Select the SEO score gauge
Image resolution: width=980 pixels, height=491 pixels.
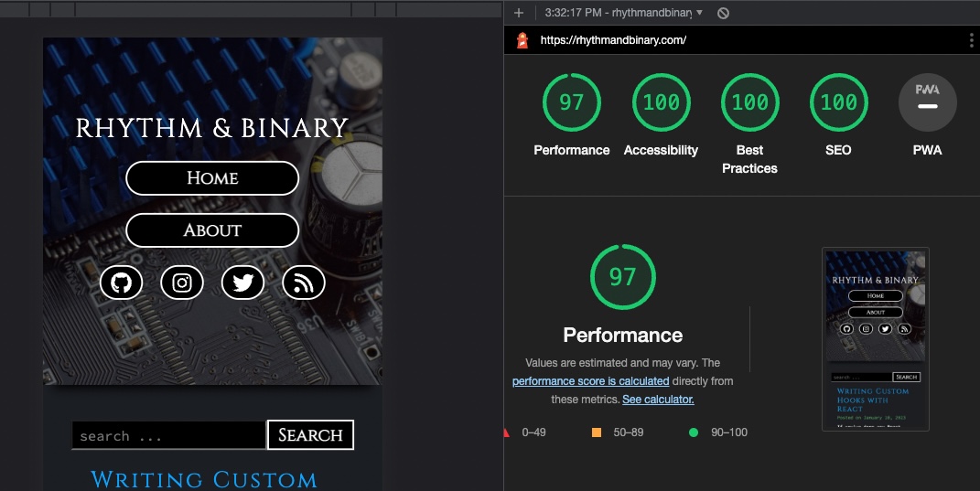click(838, 102)
